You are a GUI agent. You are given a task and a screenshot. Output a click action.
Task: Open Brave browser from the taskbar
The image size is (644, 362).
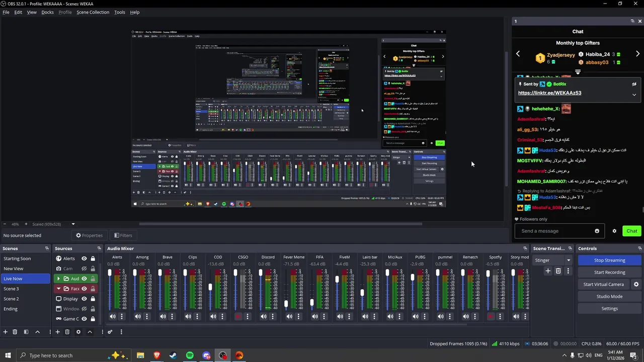pyautogui.click(x=157, y=355)
